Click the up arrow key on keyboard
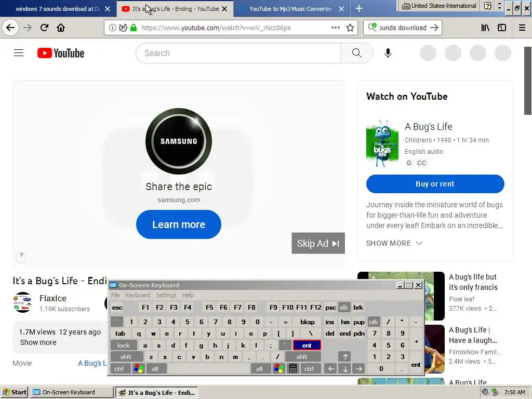 pyautogui.click(x=345, y=356)
